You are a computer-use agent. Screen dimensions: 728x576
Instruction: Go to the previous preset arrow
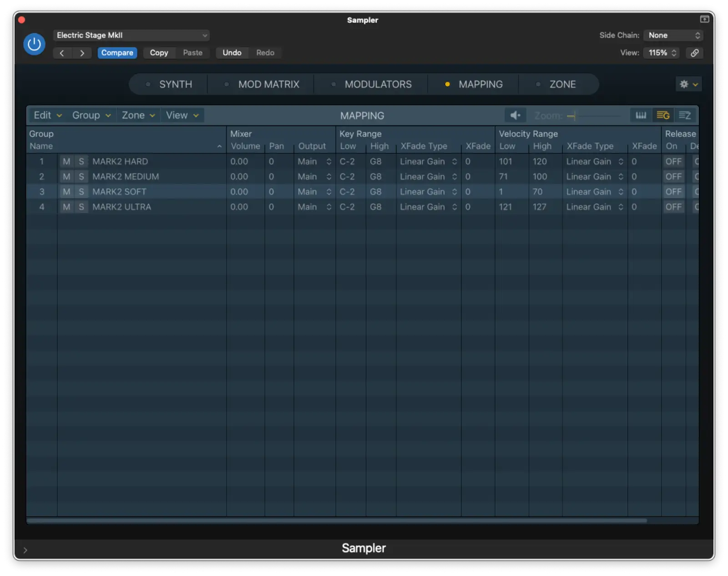(x=62, y=53)
